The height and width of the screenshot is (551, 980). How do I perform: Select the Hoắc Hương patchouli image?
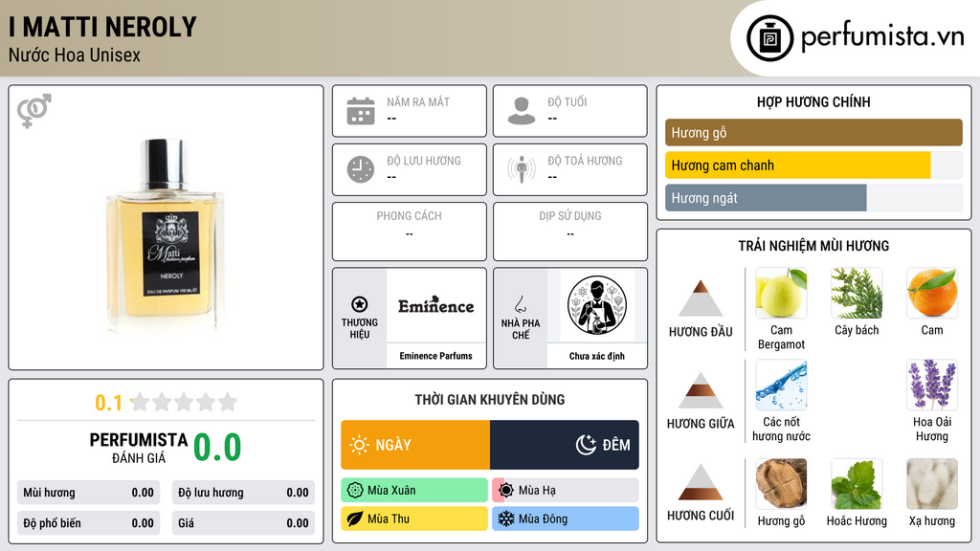click(857, 483)
